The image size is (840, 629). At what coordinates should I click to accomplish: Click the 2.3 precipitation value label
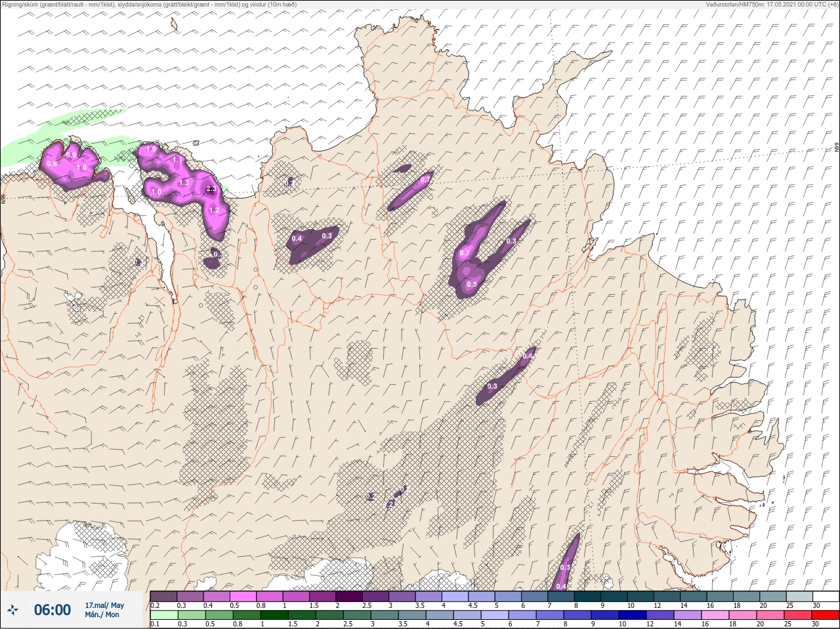point(211,189)
